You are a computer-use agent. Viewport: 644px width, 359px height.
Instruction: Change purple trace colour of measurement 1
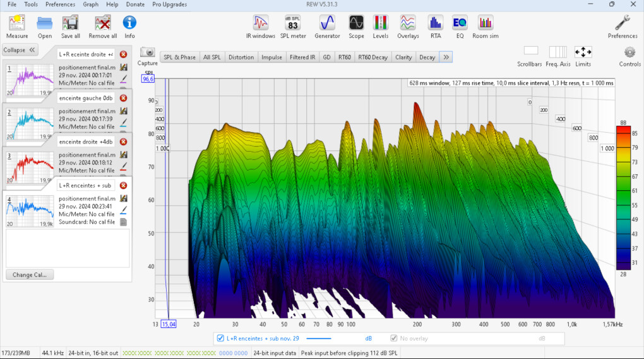point(123,79)
